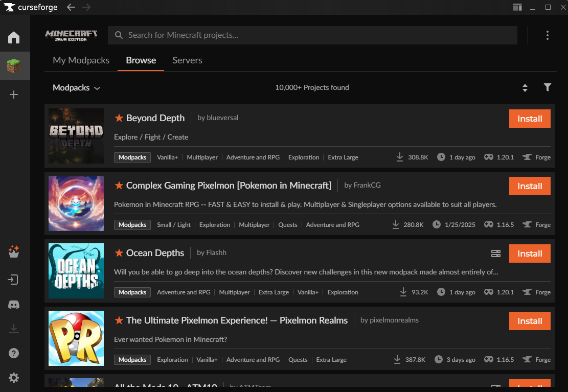Click the Modpacks tag on Pixelmon Realms
Image resolution: width=568 pixels, height=392 pixels.
click(x=132, y=360)
